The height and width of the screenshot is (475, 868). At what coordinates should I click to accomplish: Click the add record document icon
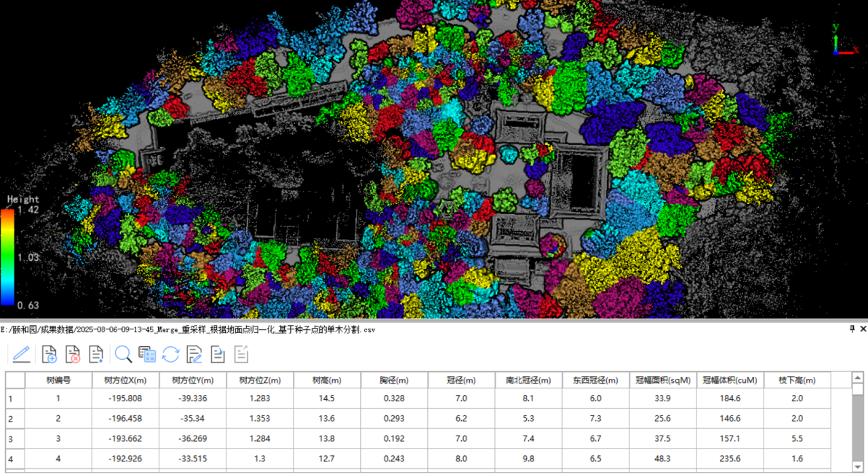tap(49, 354)
